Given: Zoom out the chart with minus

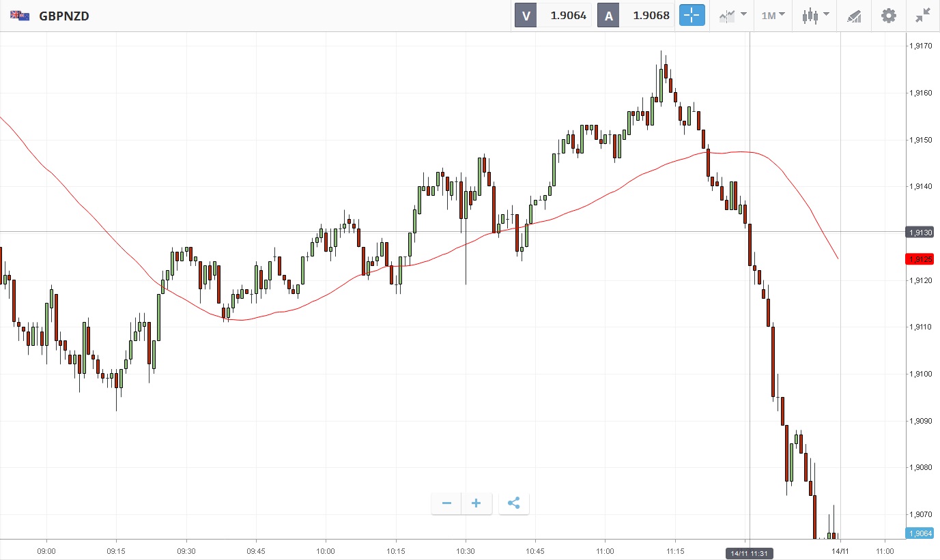Looking at the screenshot, I should (x=446, y=503).
